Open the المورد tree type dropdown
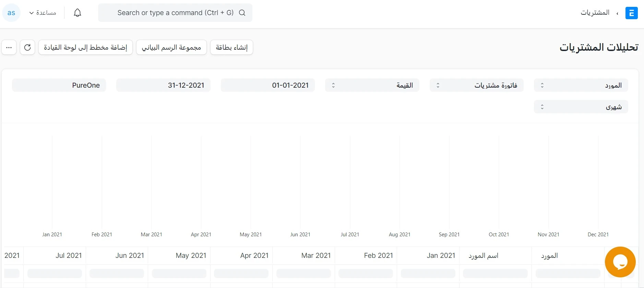Image resolution: width=644 pixels, height=288 pixels. (581, 85)
